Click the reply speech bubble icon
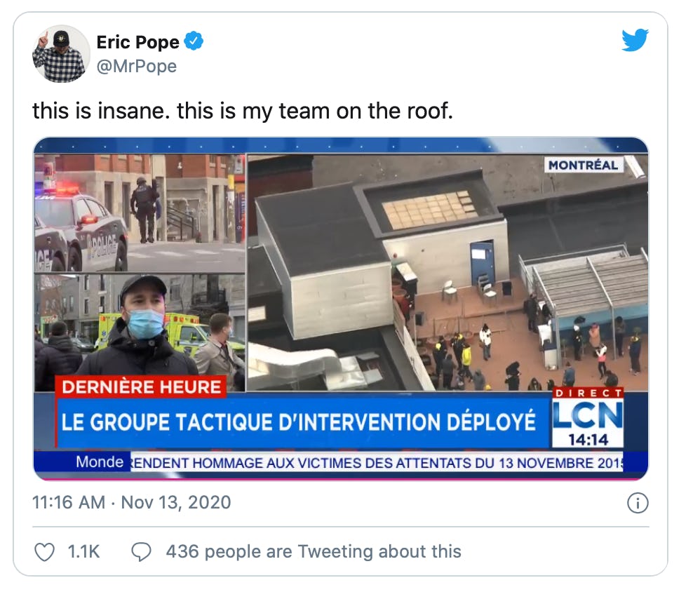Viewport: 700px width, 599px height. pos(141,552)
